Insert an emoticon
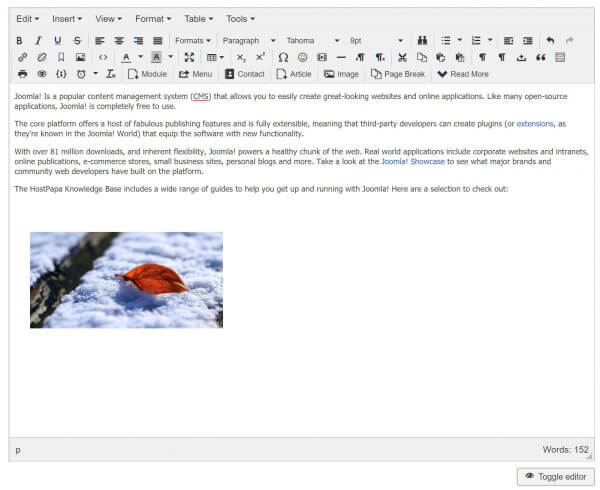 coord(303,57)
